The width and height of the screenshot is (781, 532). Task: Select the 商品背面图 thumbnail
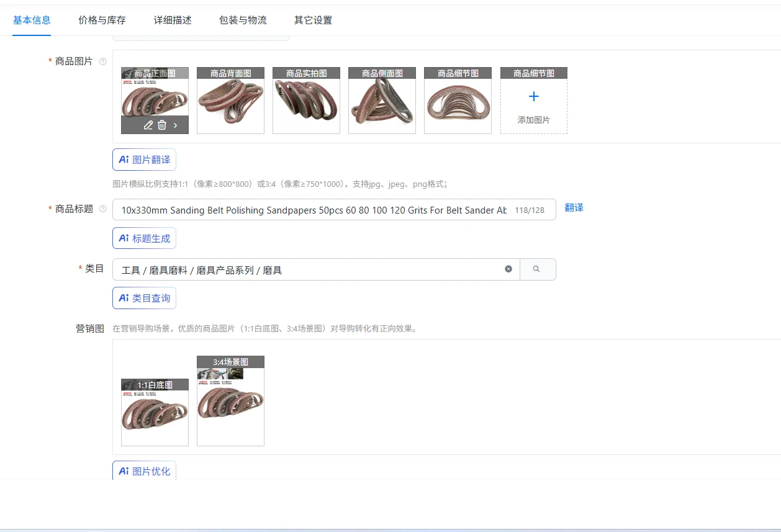[x=230, y=101]
